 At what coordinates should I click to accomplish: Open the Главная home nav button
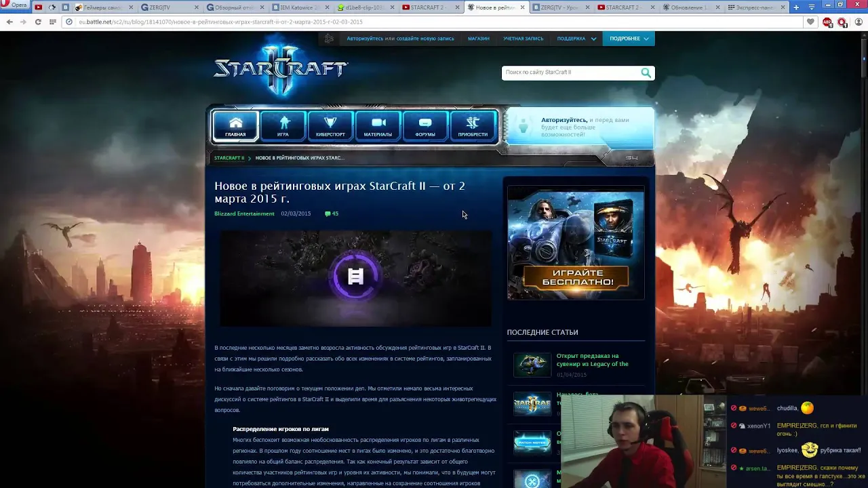(x=235, y=126)
